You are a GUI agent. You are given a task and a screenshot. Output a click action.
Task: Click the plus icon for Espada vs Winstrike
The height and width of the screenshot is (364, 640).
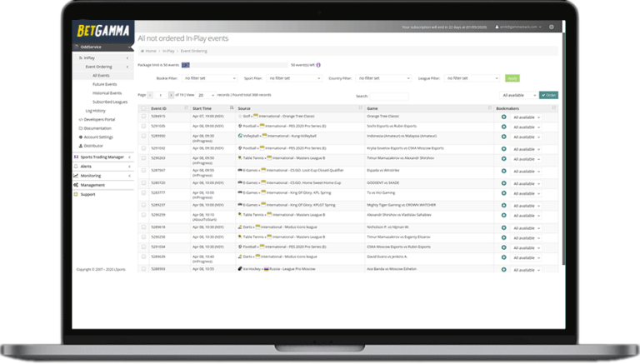pyautogui.click(x=503, y=170)
